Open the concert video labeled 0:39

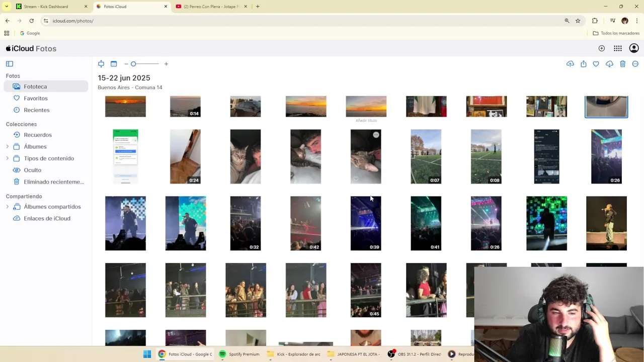(x=366, y=223)
